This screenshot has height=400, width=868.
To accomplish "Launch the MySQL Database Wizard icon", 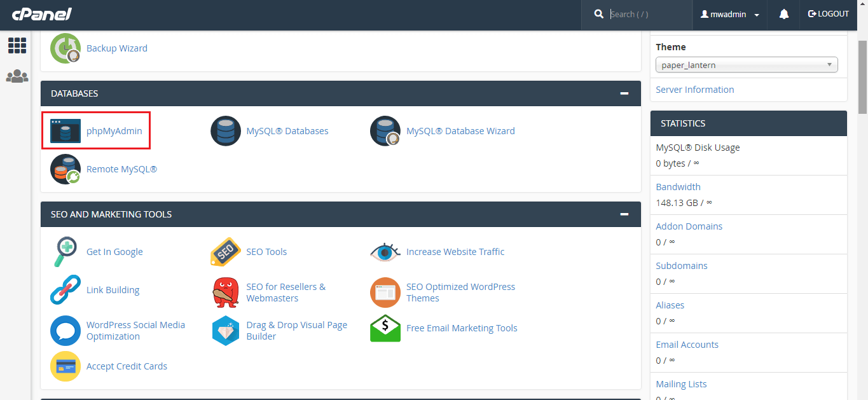I will point(385,131).
